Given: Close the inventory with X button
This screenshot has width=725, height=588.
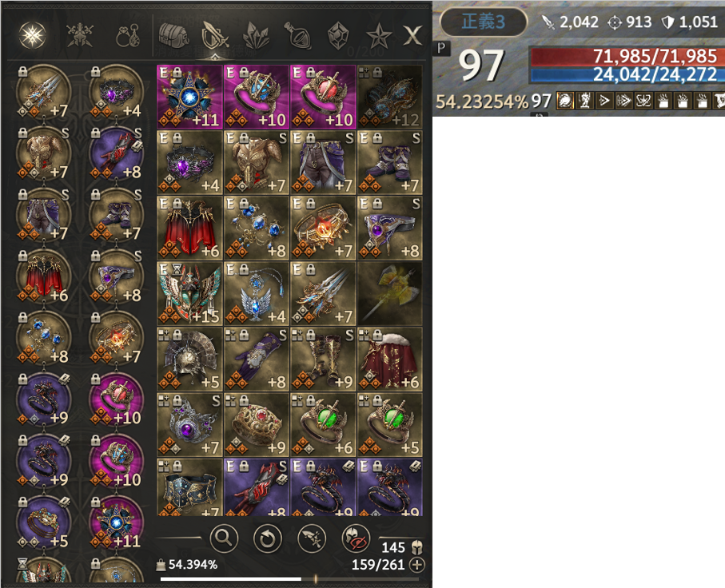Looking at the screenshot, I should pyautogui.click(x=412, y=36).
